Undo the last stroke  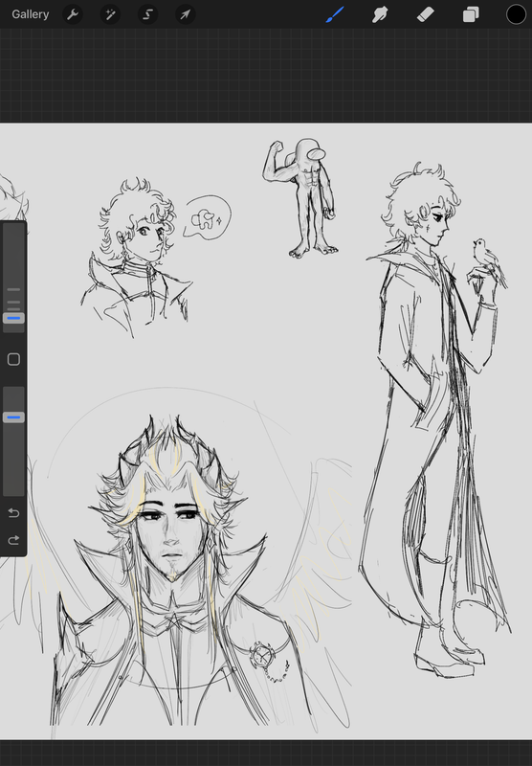[13, 513]
